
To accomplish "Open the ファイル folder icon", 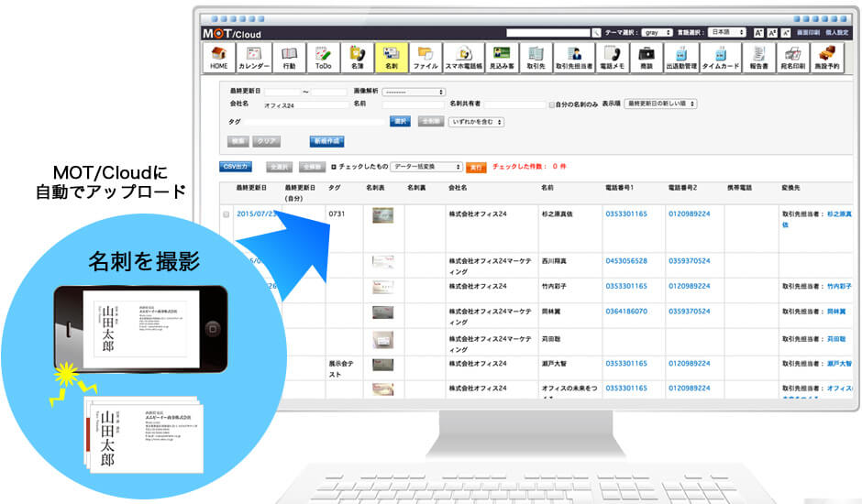I will pyautogui.click(x=425, y=57).
